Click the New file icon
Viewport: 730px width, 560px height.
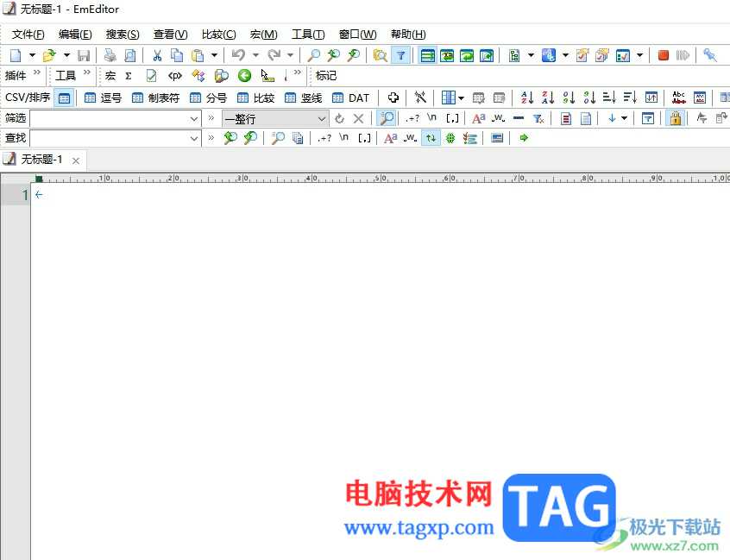coord(16,55)
